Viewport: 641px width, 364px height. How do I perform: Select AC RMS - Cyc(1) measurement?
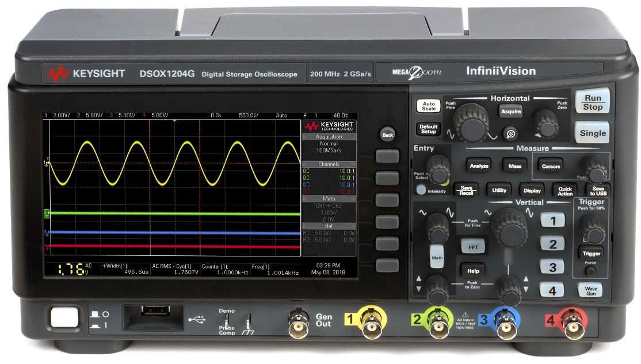coord(175,269)
